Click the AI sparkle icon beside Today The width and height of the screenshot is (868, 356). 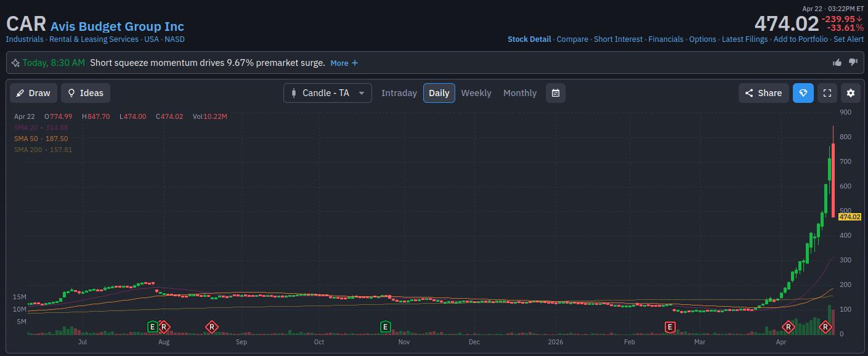15,63
